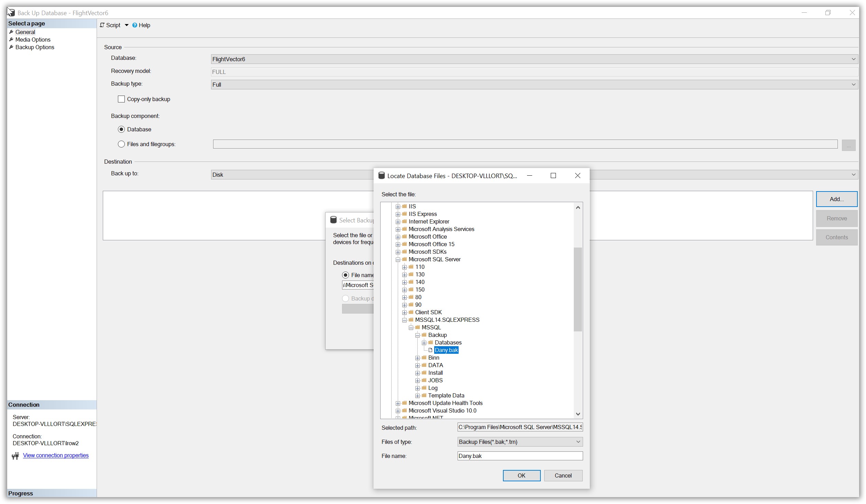Collapse the MSSQL14.SQLEXPRESS folder

404,320
